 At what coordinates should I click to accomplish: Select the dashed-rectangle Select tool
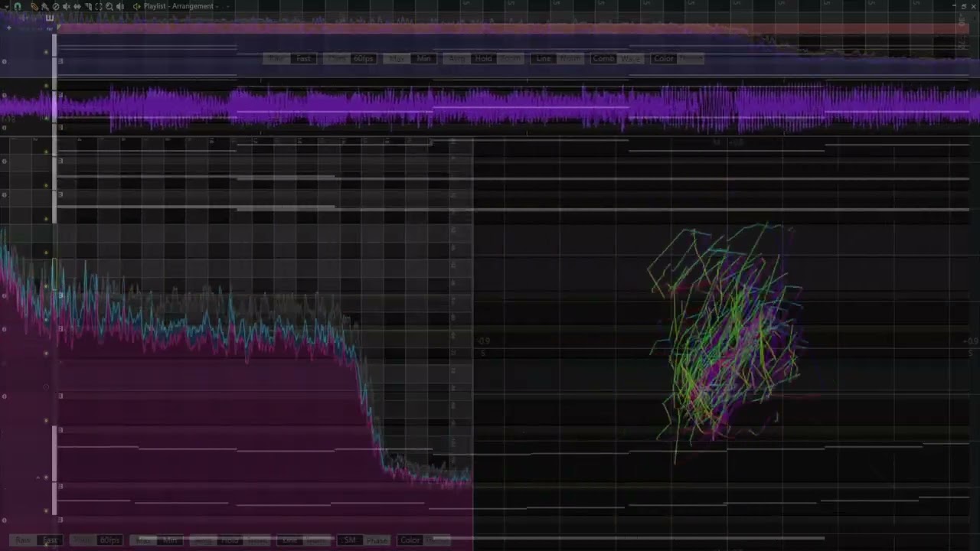click(x=99, y=6)
